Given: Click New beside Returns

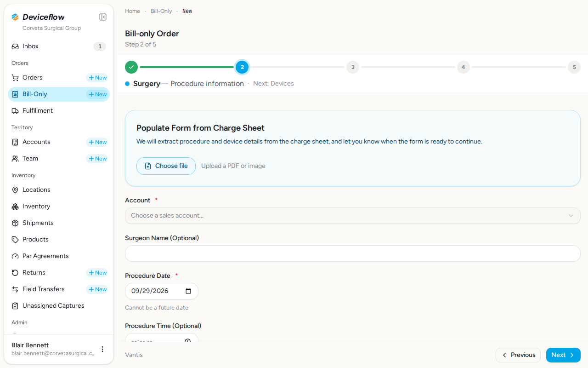Looking at the screenshot, I should [x=97, y=273].
